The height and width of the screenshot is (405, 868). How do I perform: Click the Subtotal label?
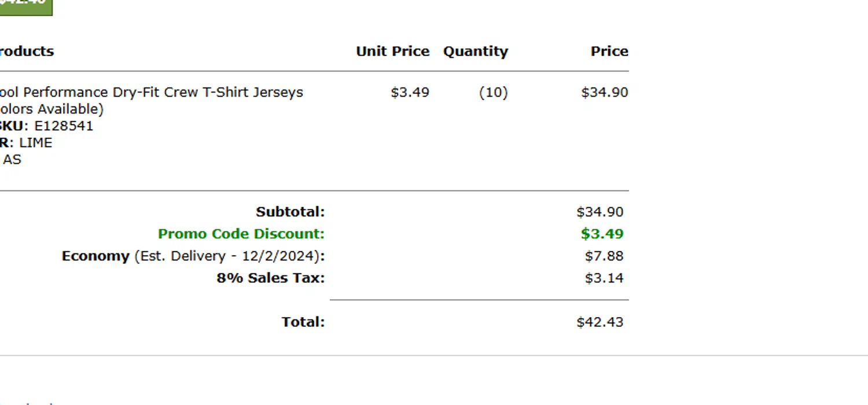[290, 212]
